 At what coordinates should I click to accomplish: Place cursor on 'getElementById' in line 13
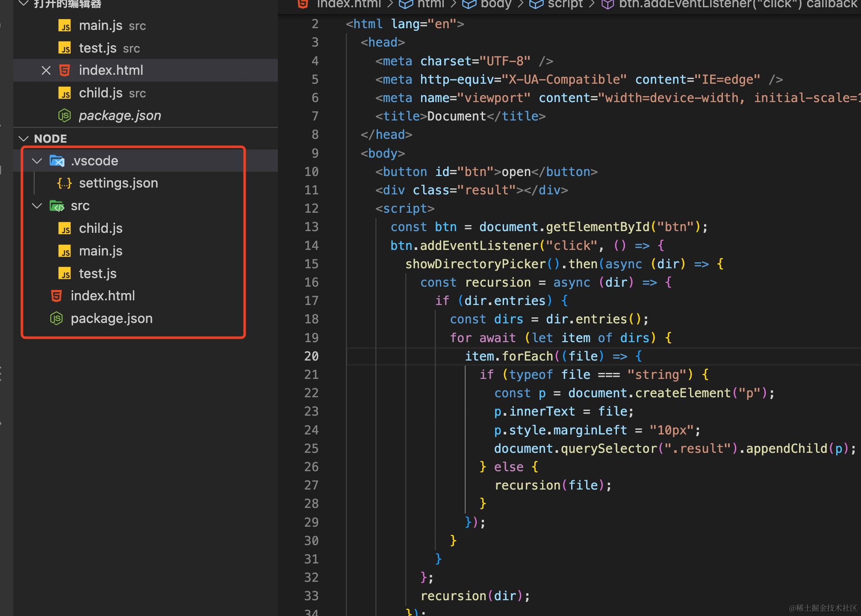598,227
